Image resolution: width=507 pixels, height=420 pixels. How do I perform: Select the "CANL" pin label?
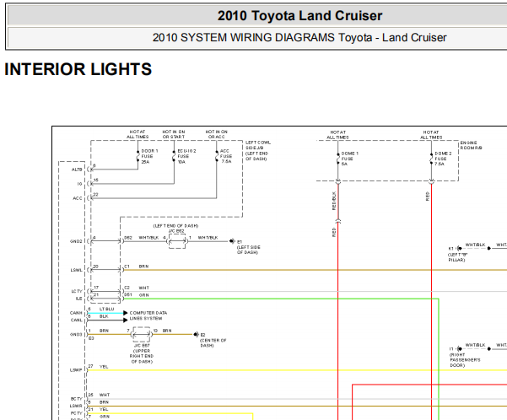(x=76, y=320)
